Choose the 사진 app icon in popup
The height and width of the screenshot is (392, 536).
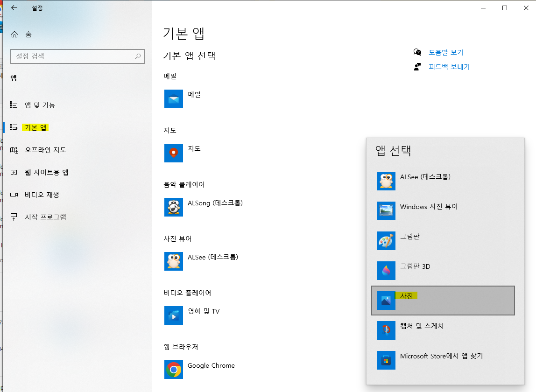click(386, 301)
